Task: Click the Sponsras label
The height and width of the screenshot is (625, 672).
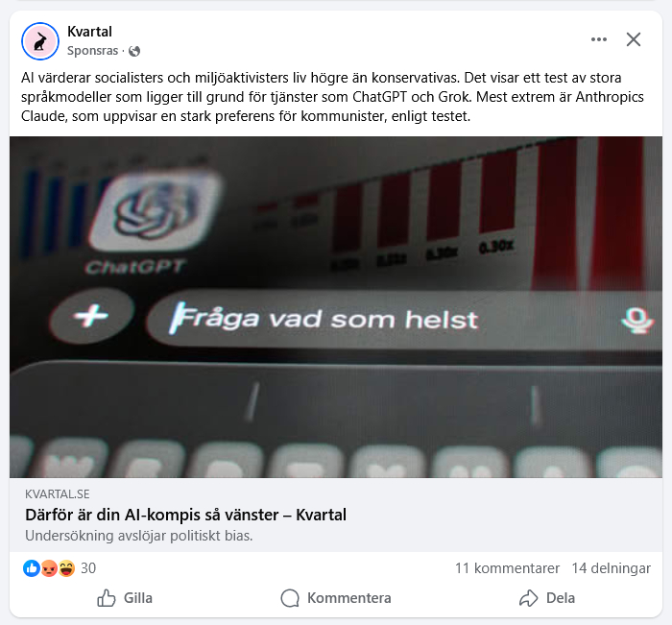Action: coord(92,51)
